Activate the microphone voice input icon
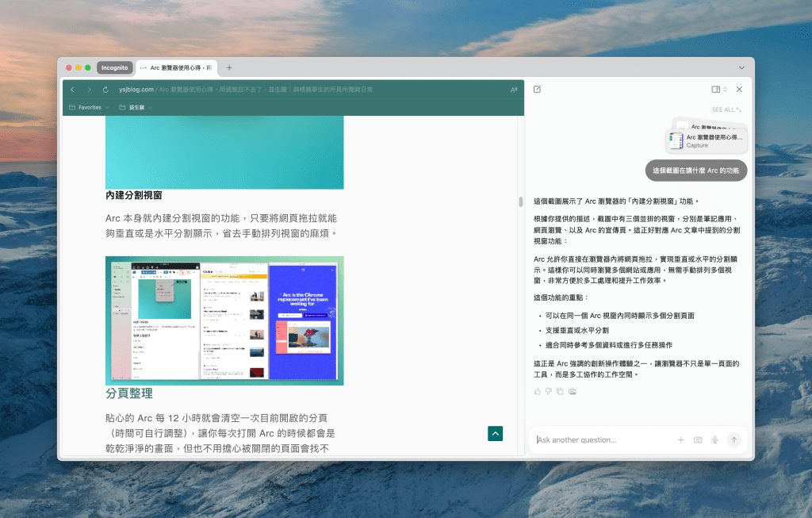The height and width of the screenshot is (518, 812). (x=714, y=439)
